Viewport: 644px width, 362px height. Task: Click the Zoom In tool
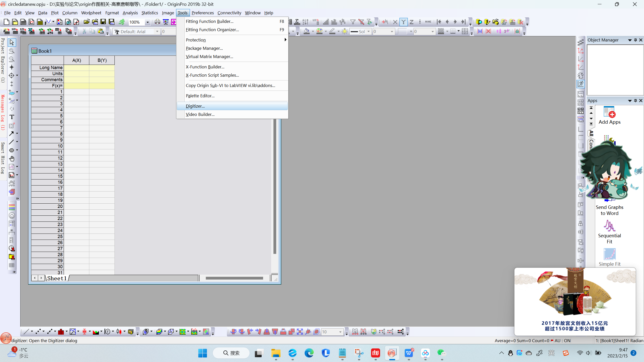pyautogui.click(x=12, y=51)
